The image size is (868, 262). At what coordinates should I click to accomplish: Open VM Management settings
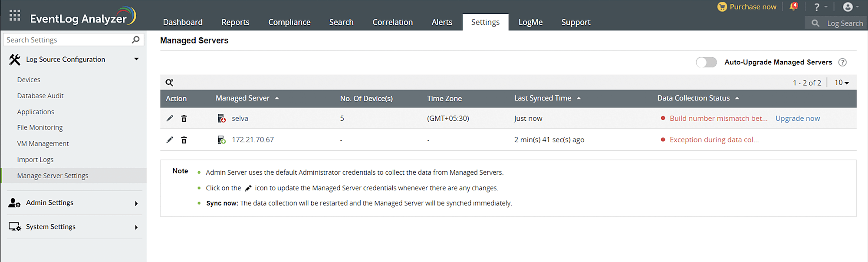coord(43,144)
